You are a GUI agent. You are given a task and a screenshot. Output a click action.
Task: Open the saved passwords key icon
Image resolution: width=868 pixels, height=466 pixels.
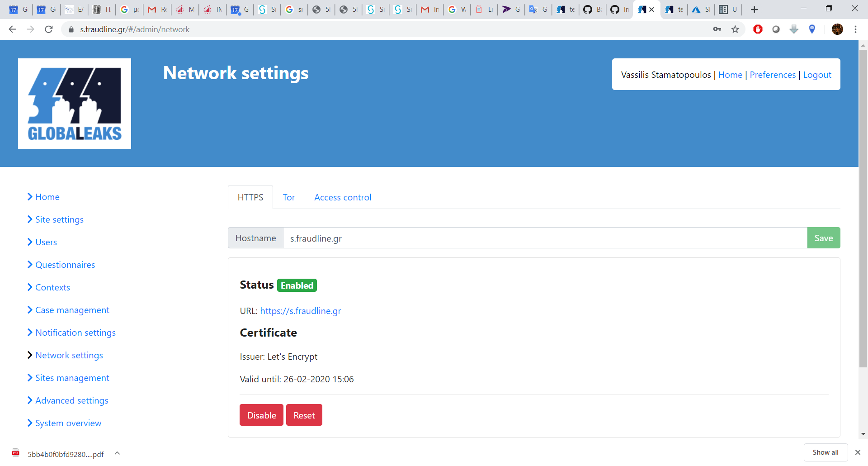pyautogui.click(x=717, y=29)
